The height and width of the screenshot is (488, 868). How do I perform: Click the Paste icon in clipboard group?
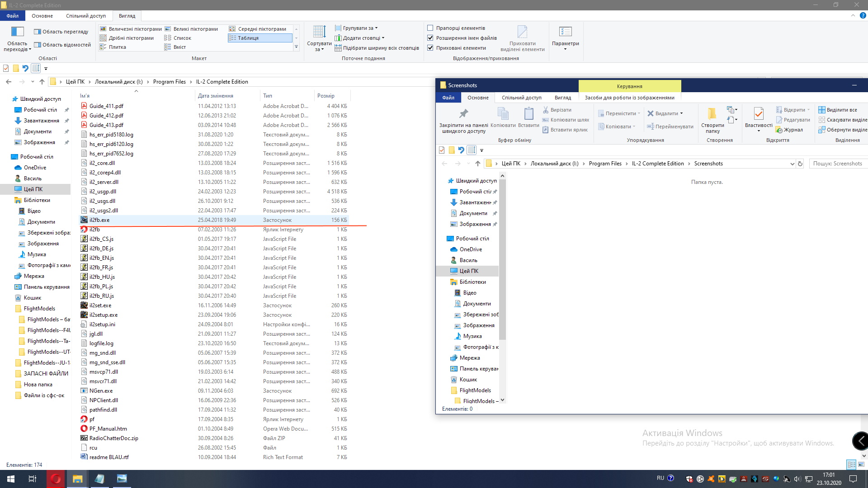coord(528,114)
